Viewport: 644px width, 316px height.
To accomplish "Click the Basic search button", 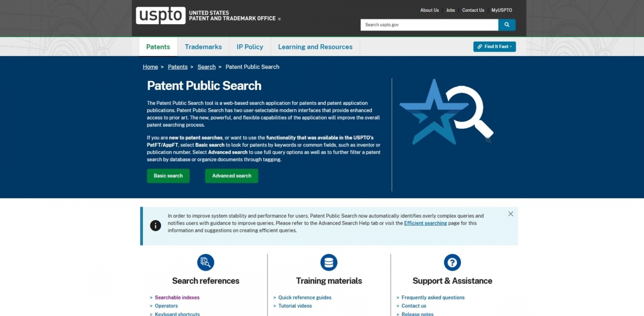I will click(x=168, y=176).
